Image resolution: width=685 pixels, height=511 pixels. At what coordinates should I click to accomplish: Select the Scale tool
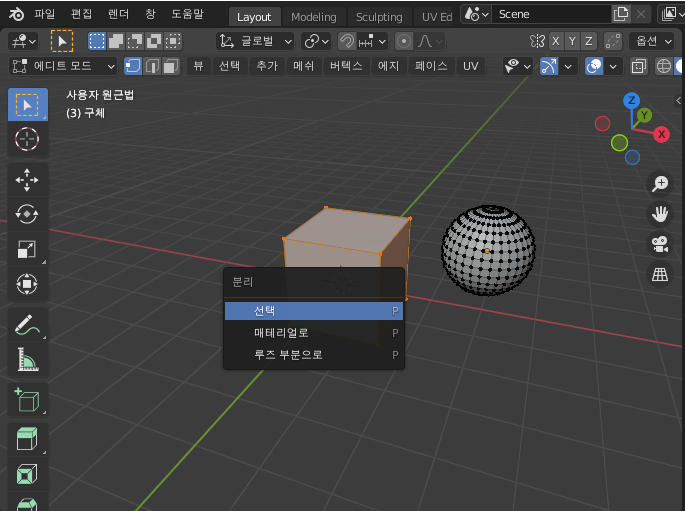pyautogui.click(x=28, y=249)
